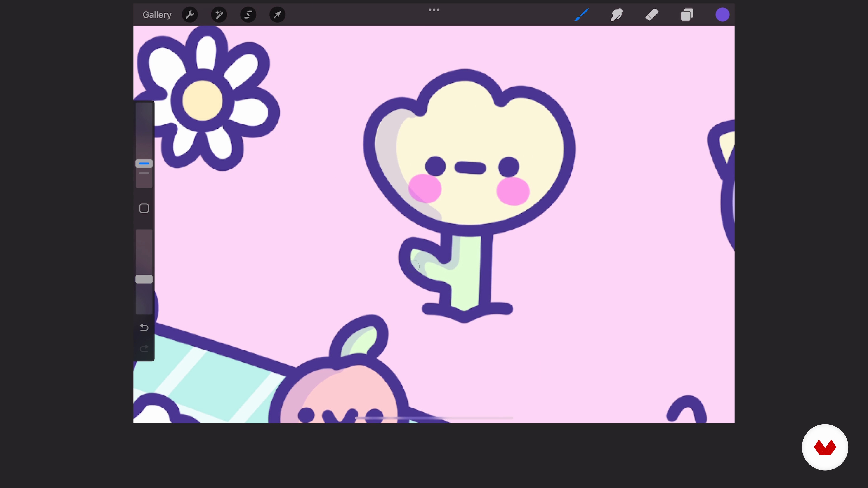Click the brush opacity slider handle
This screenshot has height=488, width=868.
[144, 279]
